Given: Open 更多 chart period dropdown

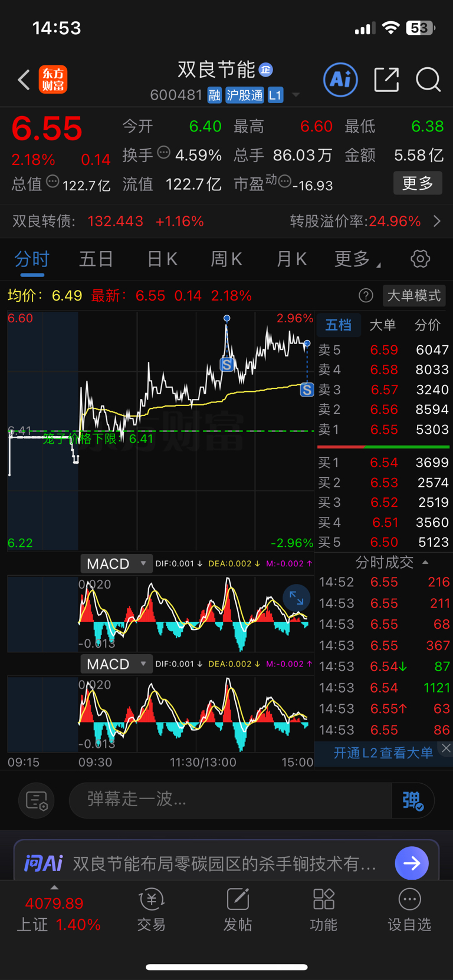Looking at the screenshot, I should [x=357, y=259].
